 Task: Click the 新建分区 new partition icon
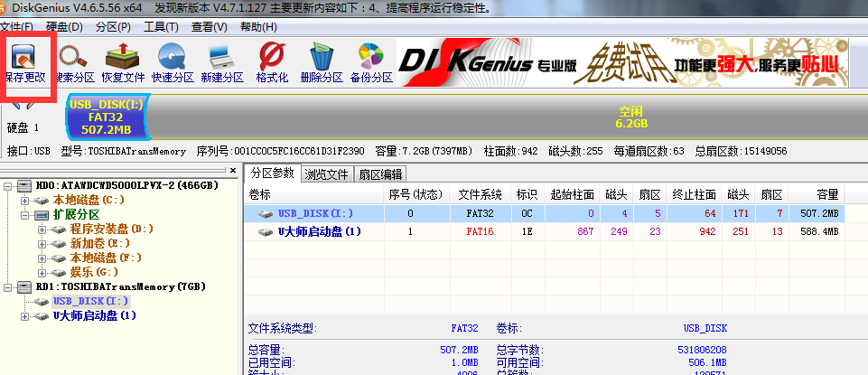tap(222, 63)
